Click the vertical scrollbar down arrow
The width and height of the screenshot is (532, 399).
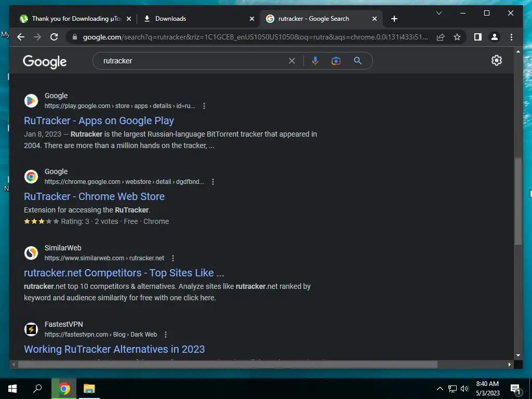click(x=518, y=355)
